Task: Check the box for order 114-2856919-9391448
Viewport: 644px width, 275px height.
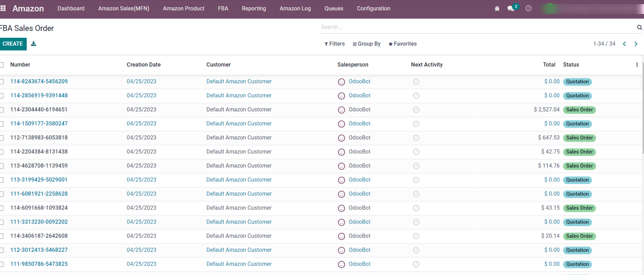Action: tap(1, 96)
